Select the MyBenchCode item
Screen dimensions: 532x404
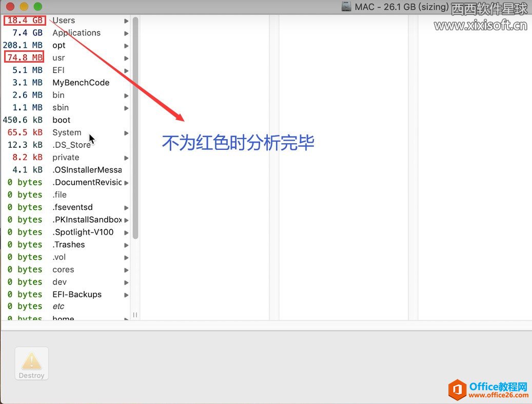pyautogui.click(x=81, y=83)
